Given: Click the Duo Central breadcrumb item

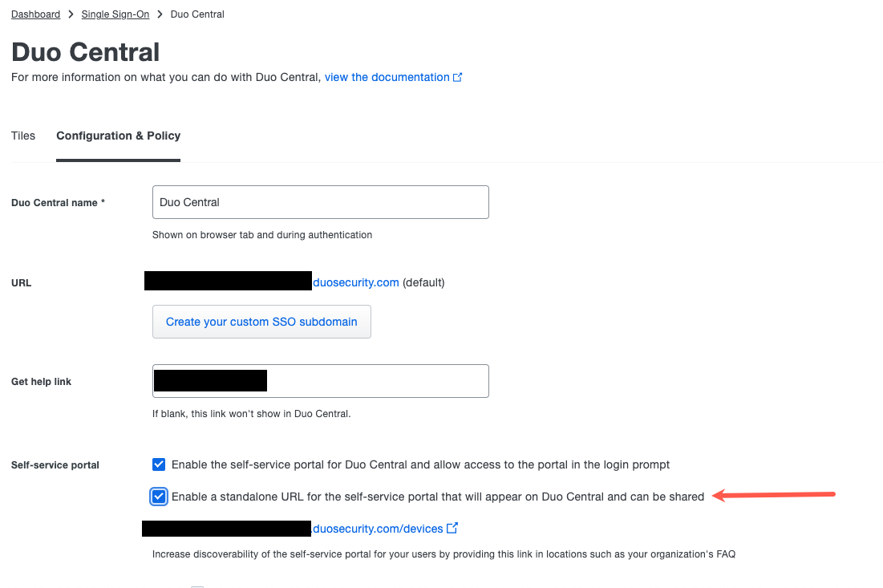Looking at the screenshot, I should click(197, 14).
